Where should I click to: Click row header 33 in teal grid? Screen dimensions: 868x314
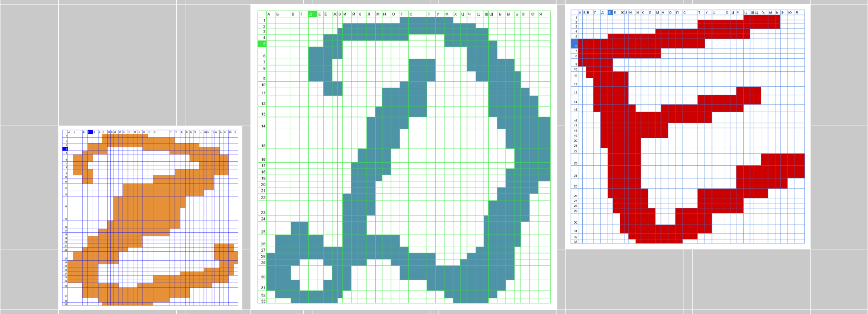coord(262,301)
